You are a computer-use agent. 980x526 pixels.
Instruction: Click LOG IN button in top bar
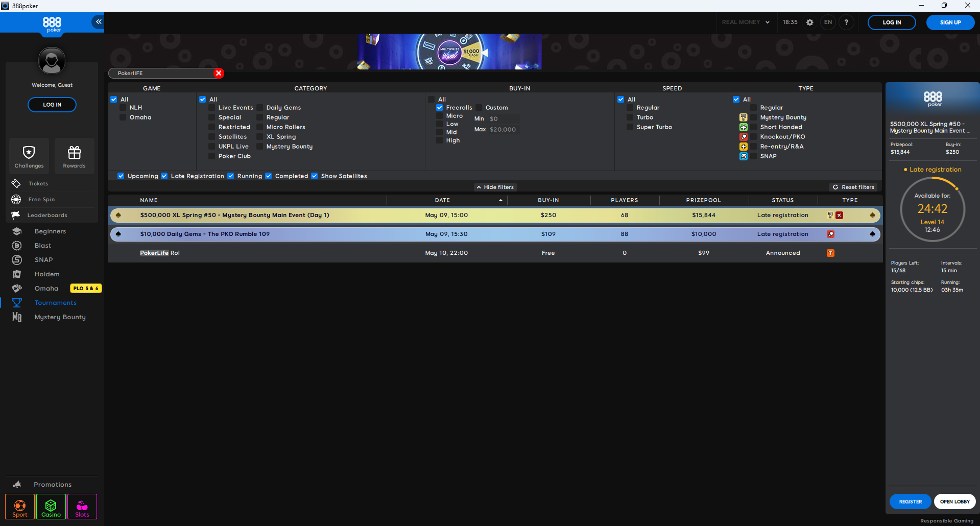click(x=892, y=22)
